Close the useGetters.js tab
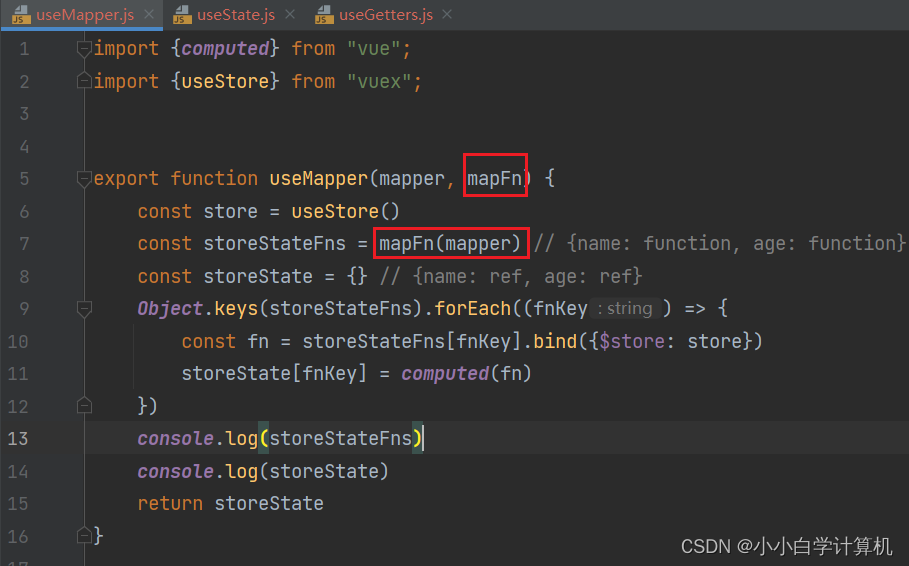Viewport: 909px width, 566px height. click(x=447, y=14)
